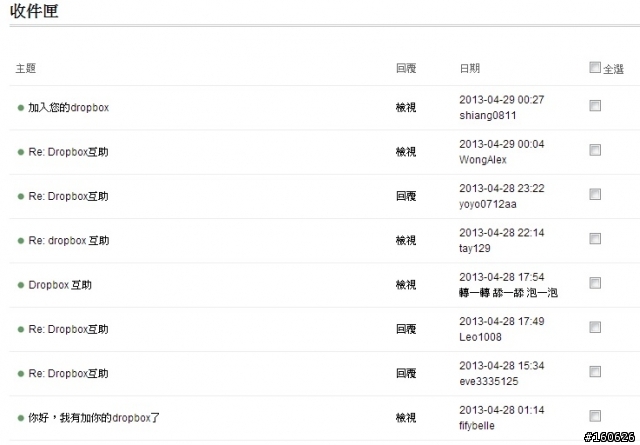Open message 你好，我有加你的dropbox了

(x=94, y=418)
